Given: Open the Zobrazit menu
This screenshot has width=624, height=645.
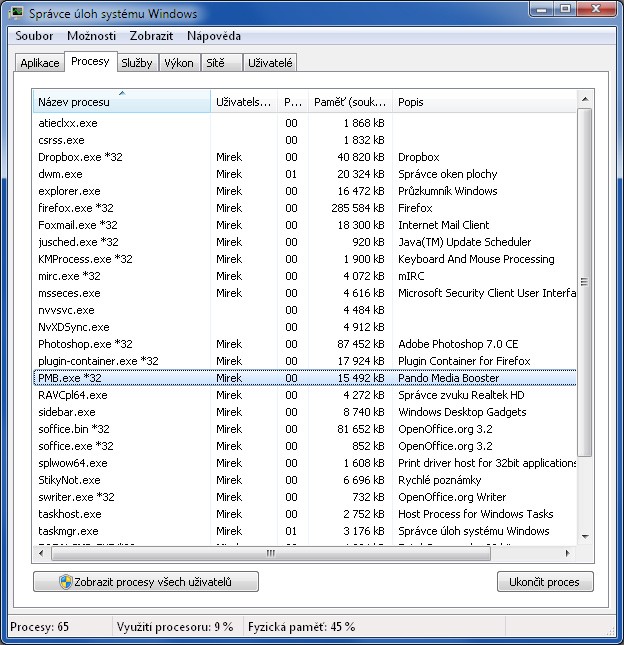Looking at the screenshot, I should click(151, 36).
